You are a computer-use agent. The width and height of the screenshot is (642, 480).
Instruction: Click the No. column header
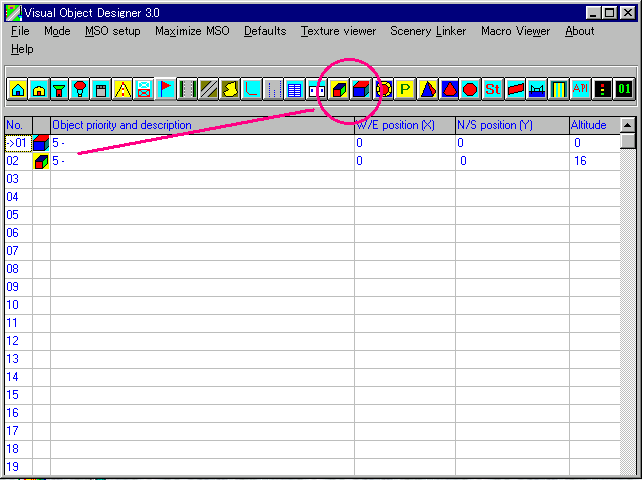point(18,125)
